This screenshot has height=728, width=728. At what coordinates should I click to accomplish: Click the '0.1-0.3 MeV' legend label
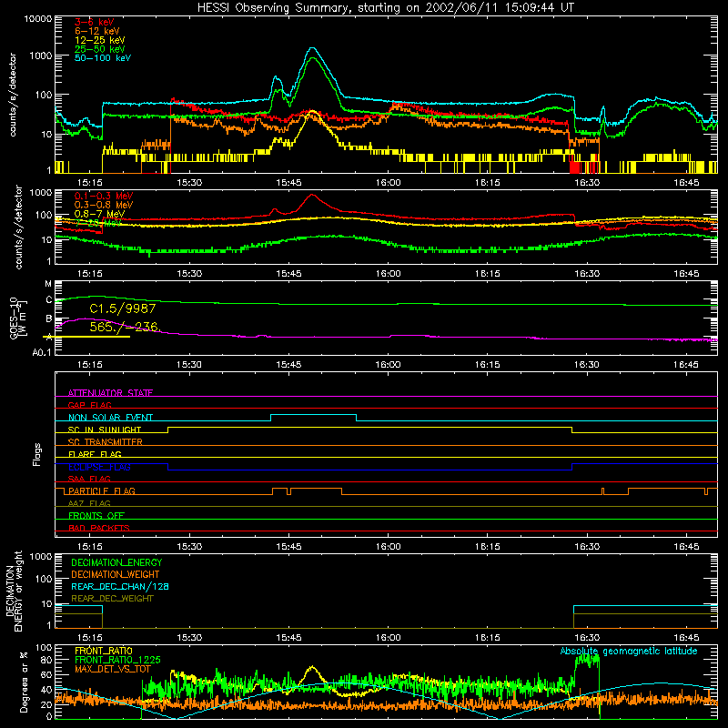(x=104, y=196)
